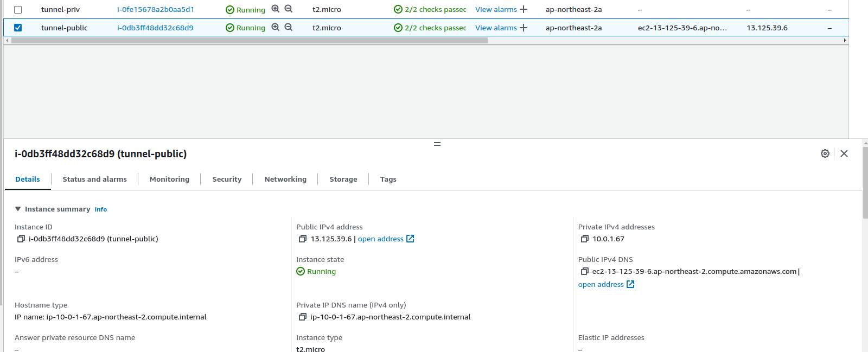Uncheck the tunnel-public instance checkbox
868x352 pixels.
[18, 28]
